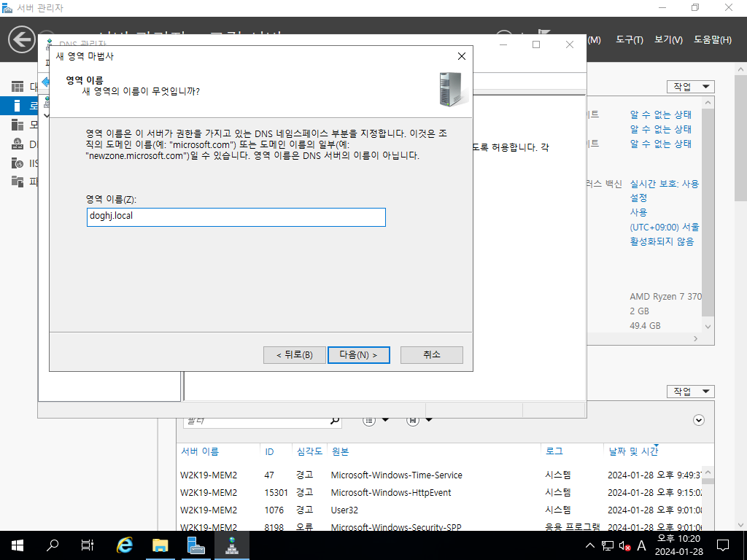Click (UTC+09:00) 서울 time zone link
747x560 pixels.
(664, 227)
